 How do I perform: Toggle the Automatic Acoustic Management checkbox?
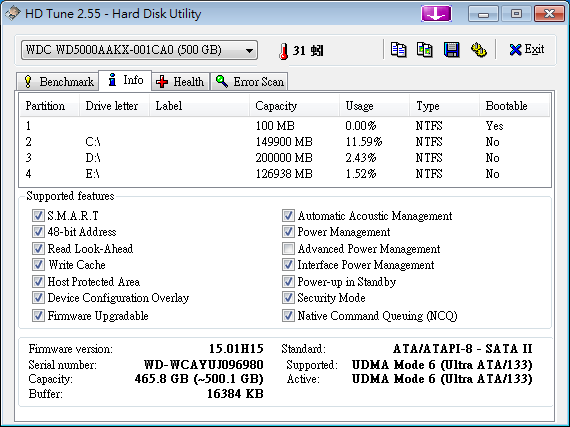click(288, 215)
